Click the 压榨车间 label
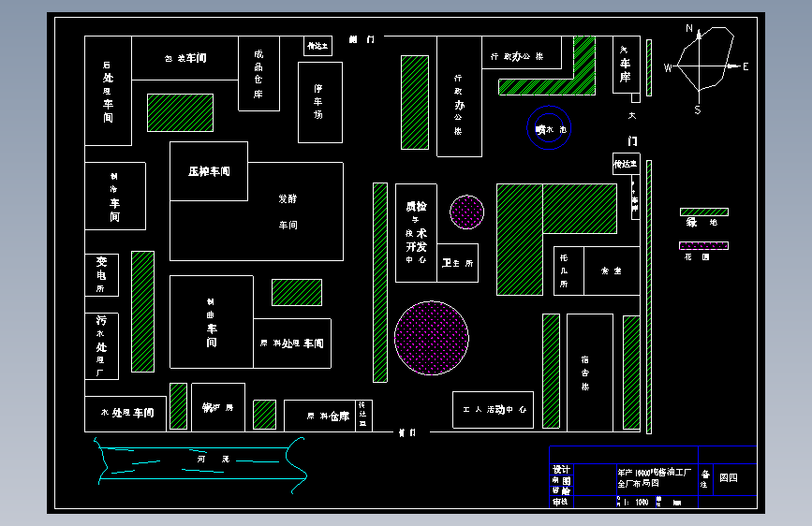The width and height of the screenshot is (812, 526). pos(209,171)
